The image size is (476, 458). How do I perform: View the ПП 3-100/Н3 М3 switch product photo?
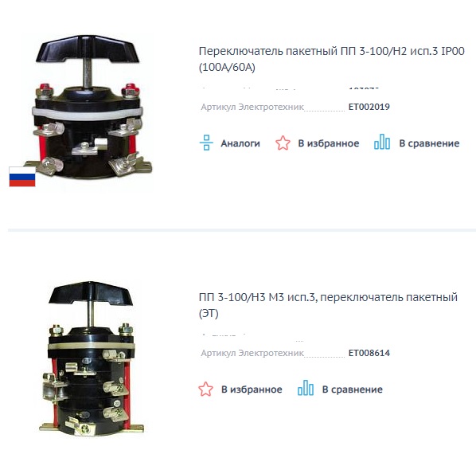pos(91,359)
